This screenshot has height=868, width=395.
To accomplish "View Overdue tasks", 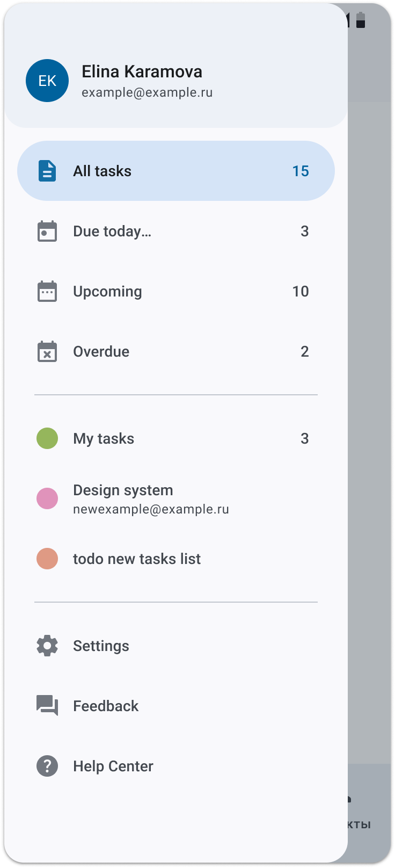I will pos(101,352).
